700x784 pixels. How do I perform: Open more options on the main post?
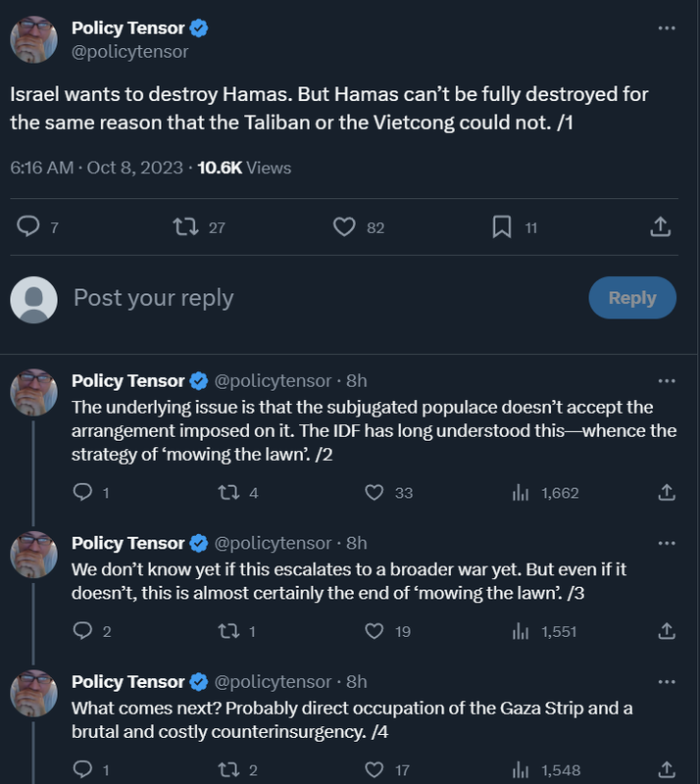click(x=667, y=28)
